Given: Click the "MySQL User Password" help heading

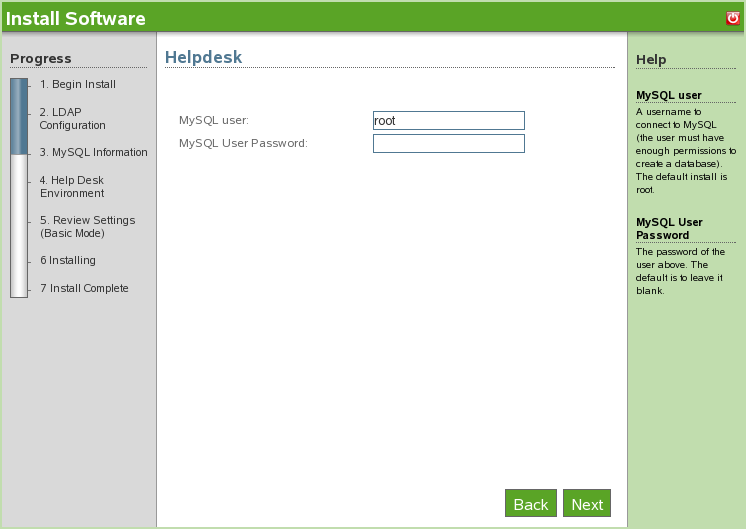Looking at the screenshot, I should [669, 229].
